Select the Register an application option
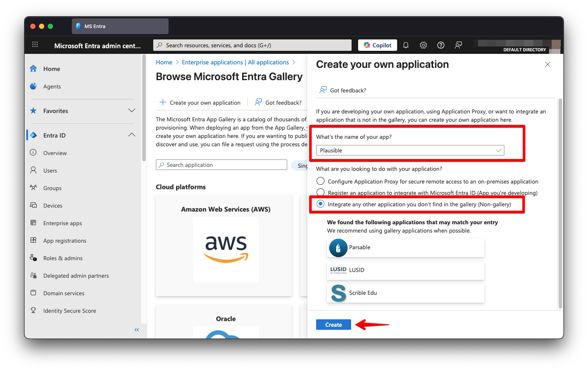The image size is (588, 371). pos(320,192)
